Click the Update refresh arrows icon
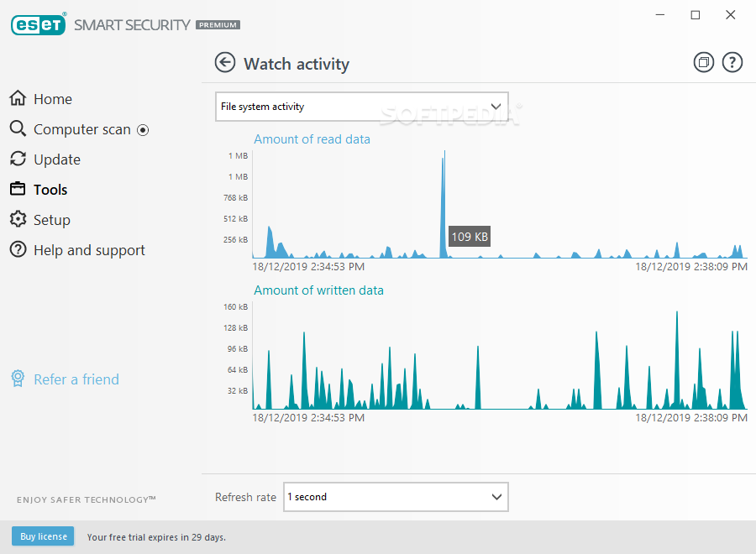This screenshot has width=756, height=554. [x=18, y=159]
